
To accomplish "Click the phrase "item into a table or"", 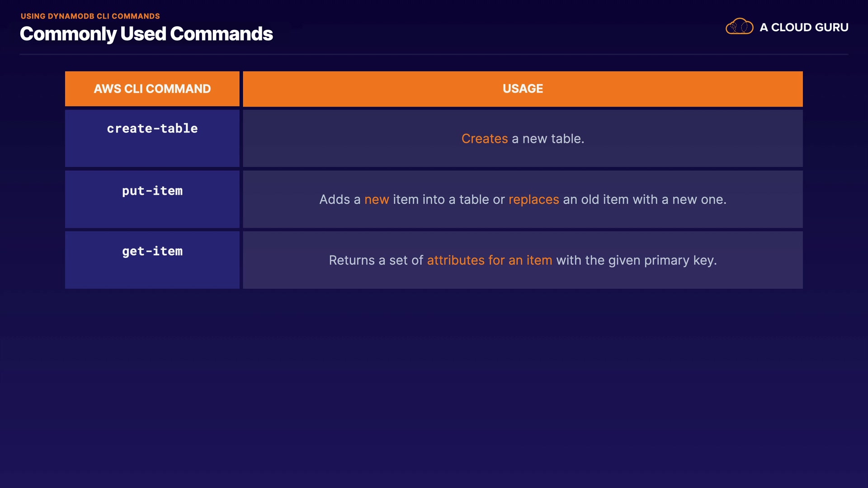I will (x=448, y=200).
